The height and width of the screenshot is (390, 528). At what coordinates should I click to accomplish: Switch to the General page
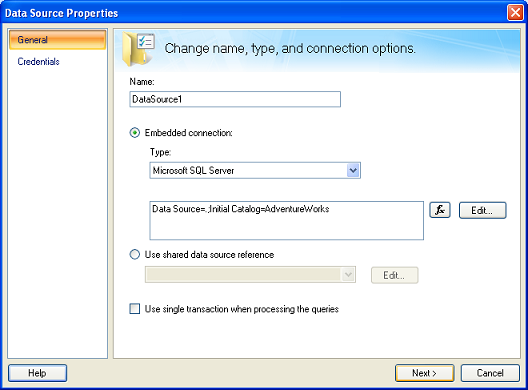click(x=58, y=40)
